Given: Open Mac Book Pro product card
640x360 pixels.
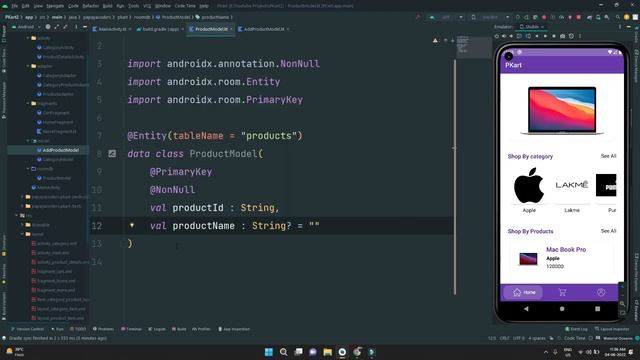Looking at the screenshot, I should click(562, 258).
